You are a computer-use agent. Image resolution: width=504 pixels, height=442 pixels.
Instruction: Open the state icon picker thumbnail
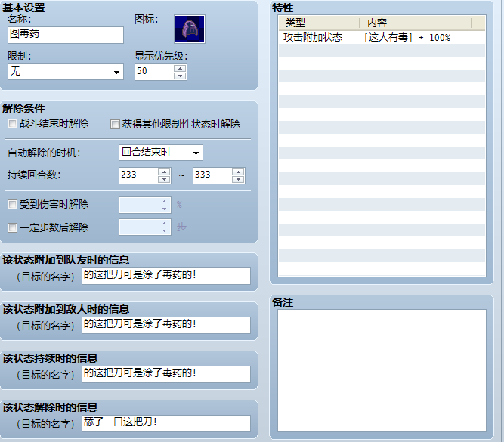point(190,29)
